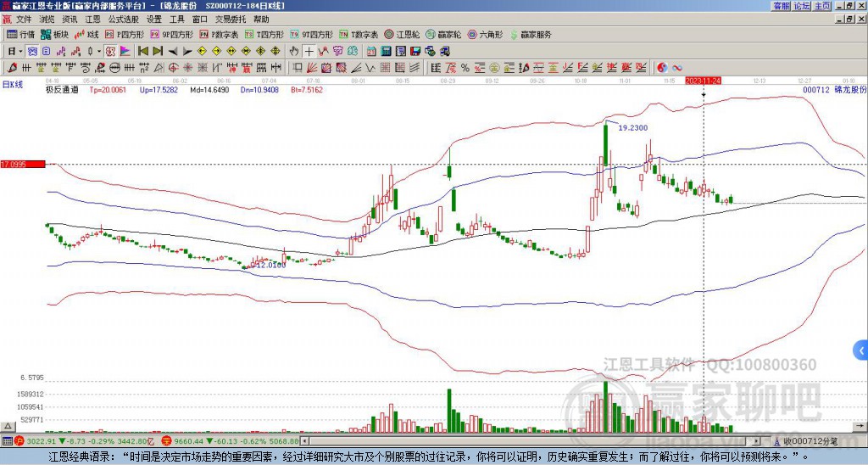Click the keyboard icon in status bar
This screenshot has height=465, width=868.
7,441
